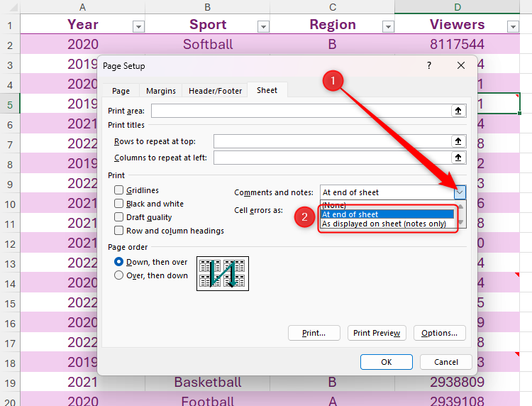Open the Viewers column filter arrow
The width and height of the screenshot is (532, 406).
(x=513, y=26)
